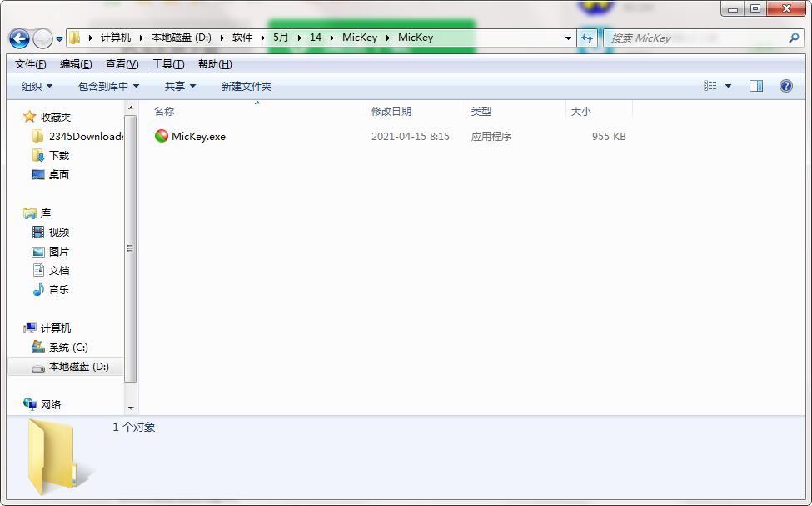Open the 查看 (View) menu
The width and height of the screenshot is (812, 506).
[121, 63]
